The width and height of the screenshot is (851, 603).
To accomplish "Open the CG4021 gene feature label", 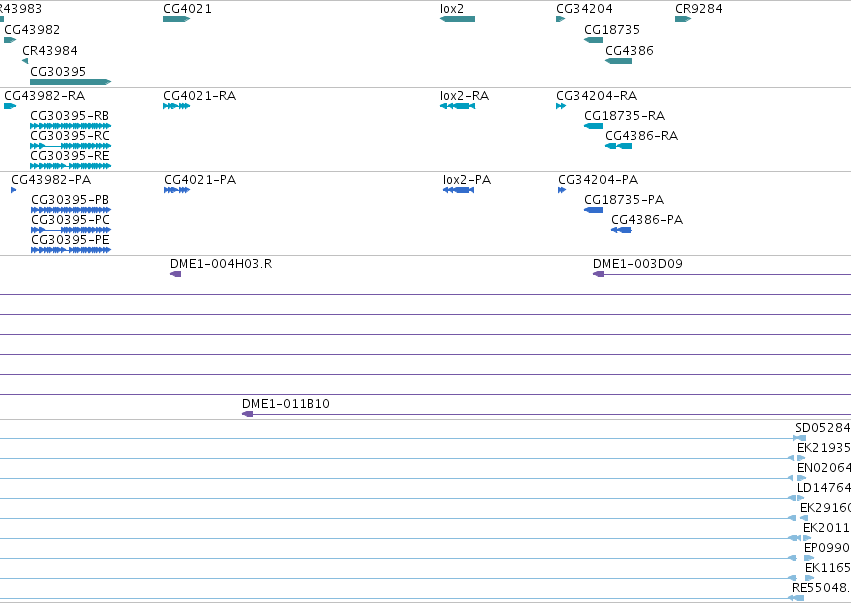I will (187, 9).
